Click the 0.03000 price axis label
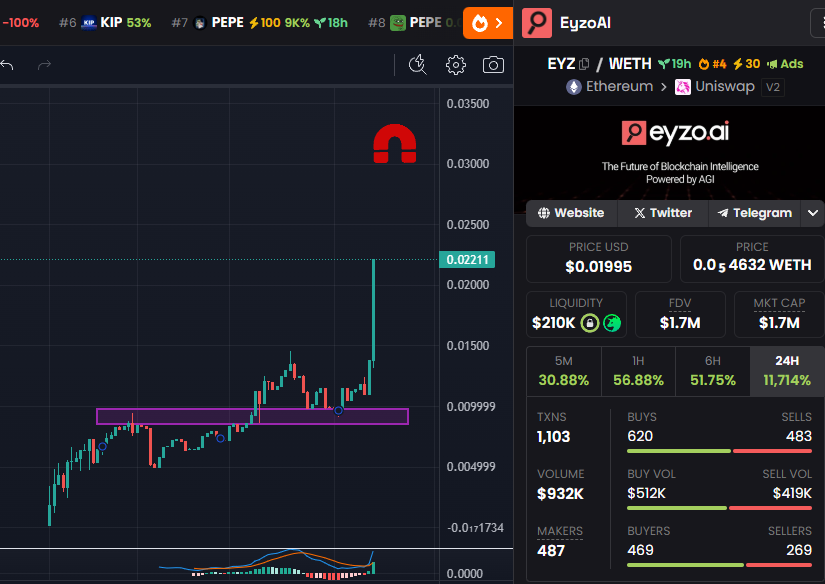The height and width of the screenshot is (584, 825). [x=468, y=164]
